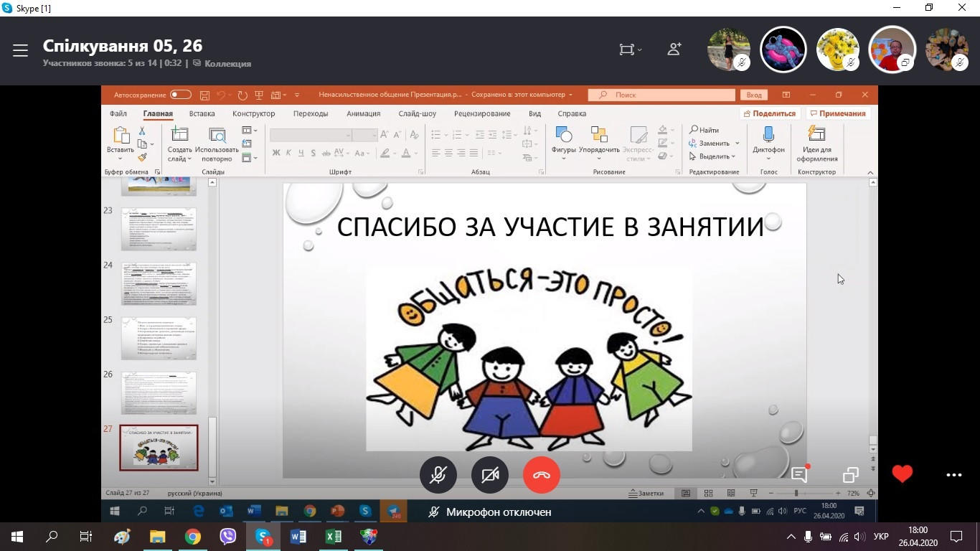Click the Cut scissors icon

[142, 131]
